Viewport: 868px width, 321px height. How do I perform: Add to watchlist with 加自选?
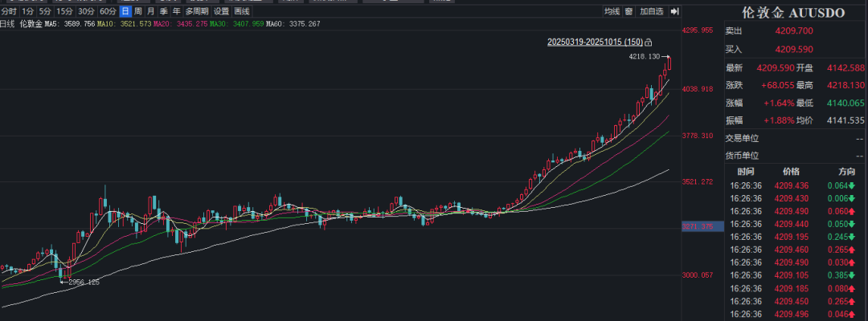(x=652, y=11)
